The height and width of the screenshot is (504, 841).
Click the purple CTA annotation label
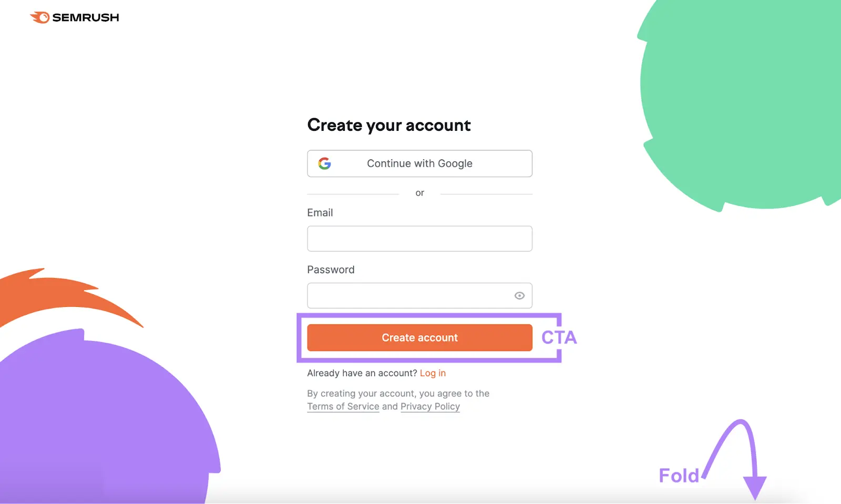tap(559, 337)
